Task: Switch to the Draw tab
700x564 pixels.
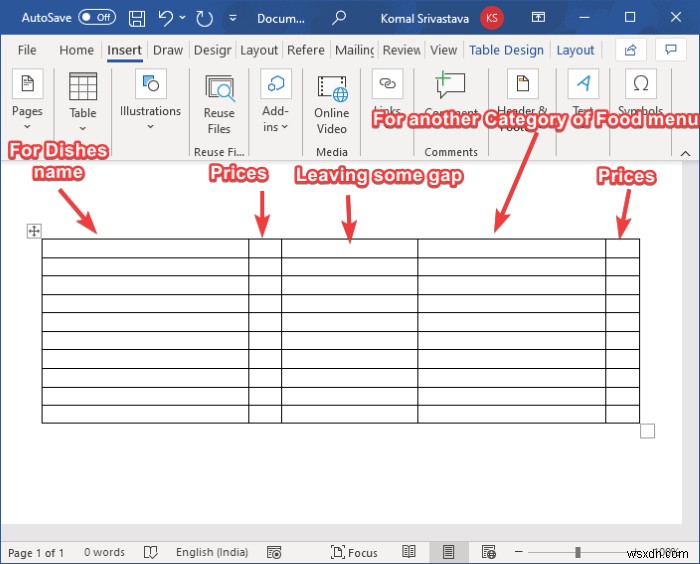Action: (x=168, y=50)
